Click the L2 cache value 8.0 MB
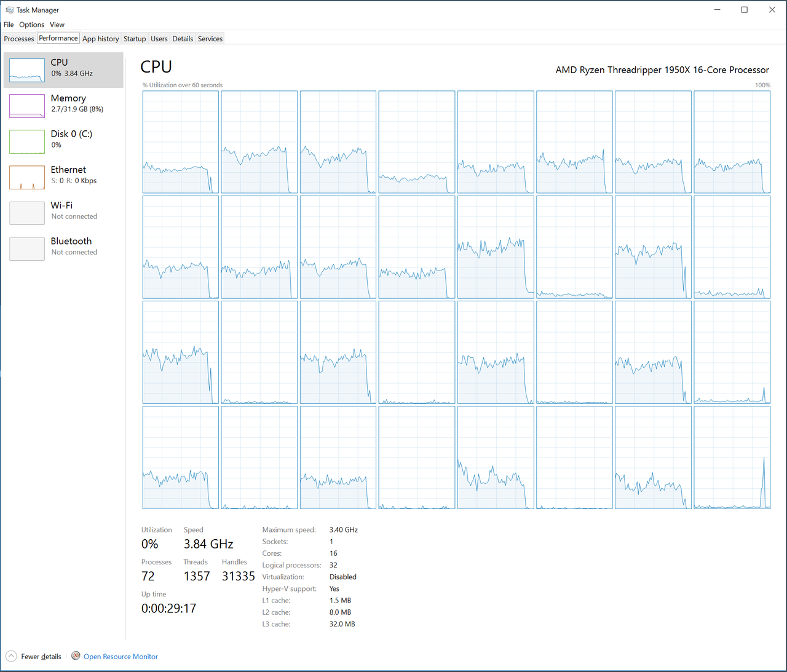 coord(341,612)
